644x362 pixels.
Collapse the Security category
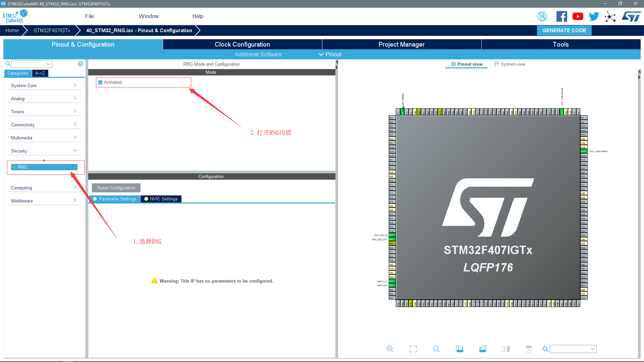click(44, 151)
